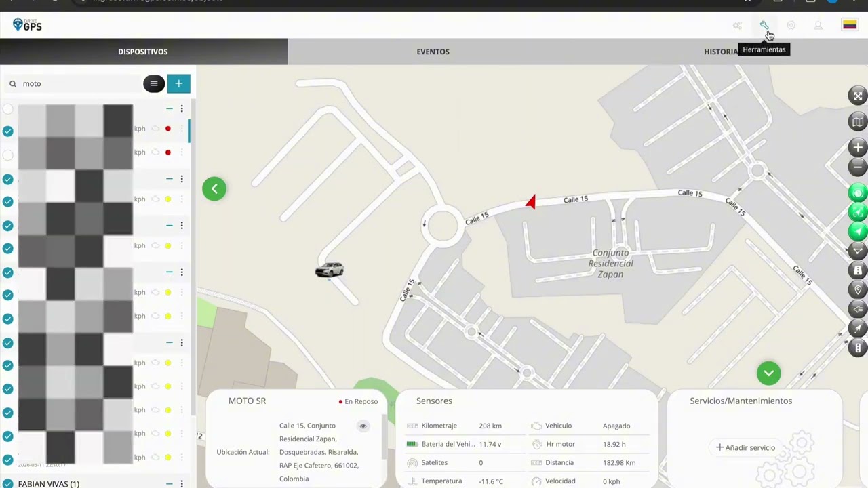This screenshot has height=488, width=868.
Task: Click the green concentric-circle map button
Action: [858, 193]
